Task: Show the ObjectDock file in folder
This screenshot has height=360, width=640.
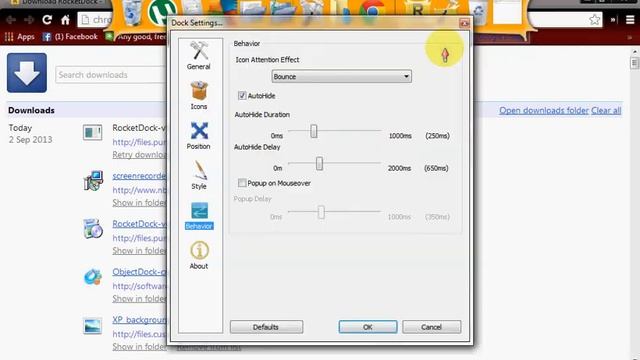Action: 140,299
